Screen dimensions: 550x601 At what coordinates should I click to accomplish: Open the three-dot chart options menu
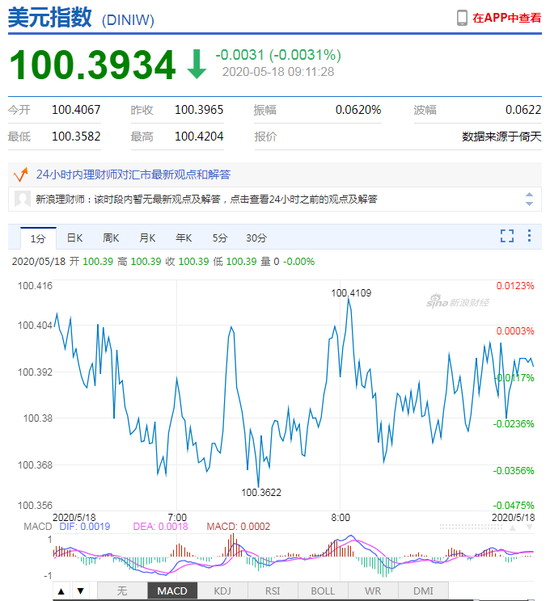tap(529, 235)
